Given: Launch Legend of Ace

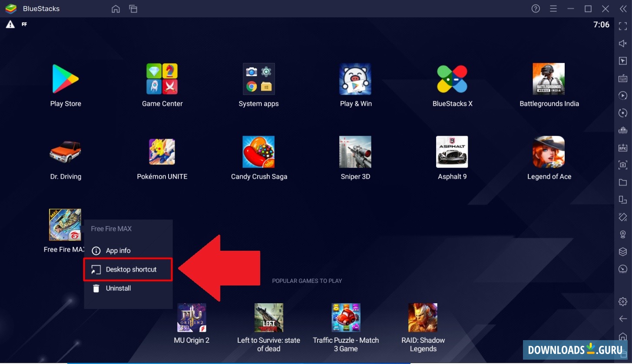Looking at the screenshot, I should 549,151.
